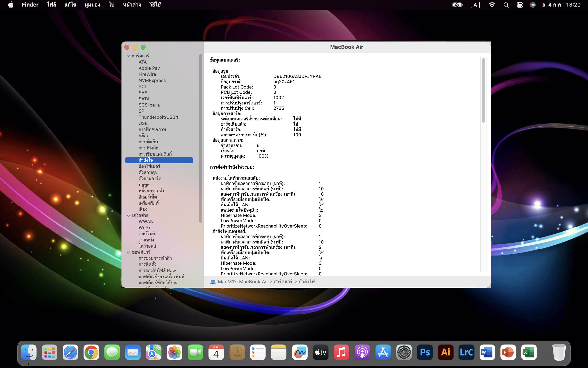Select ไฟร์วอลล์ in the sidebar
Screen dimensions: 588x368
147,246
